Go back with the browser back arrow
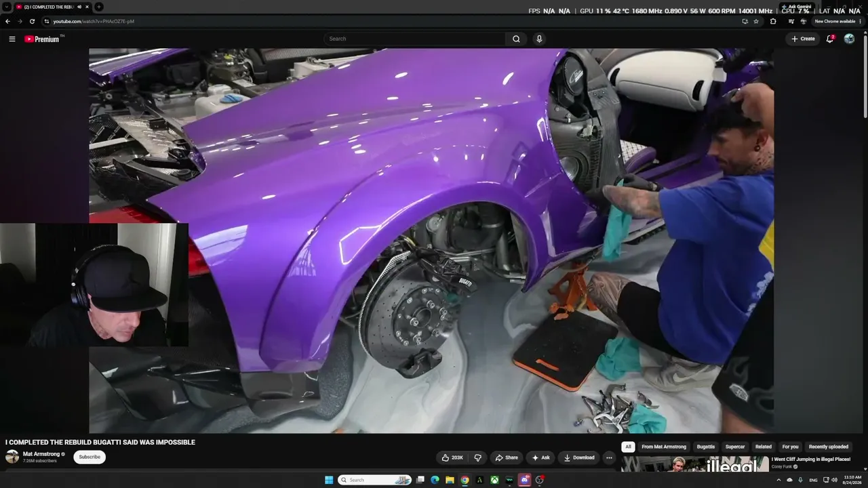This screenshot has width=868, height=488. click(x=7, y=21)
